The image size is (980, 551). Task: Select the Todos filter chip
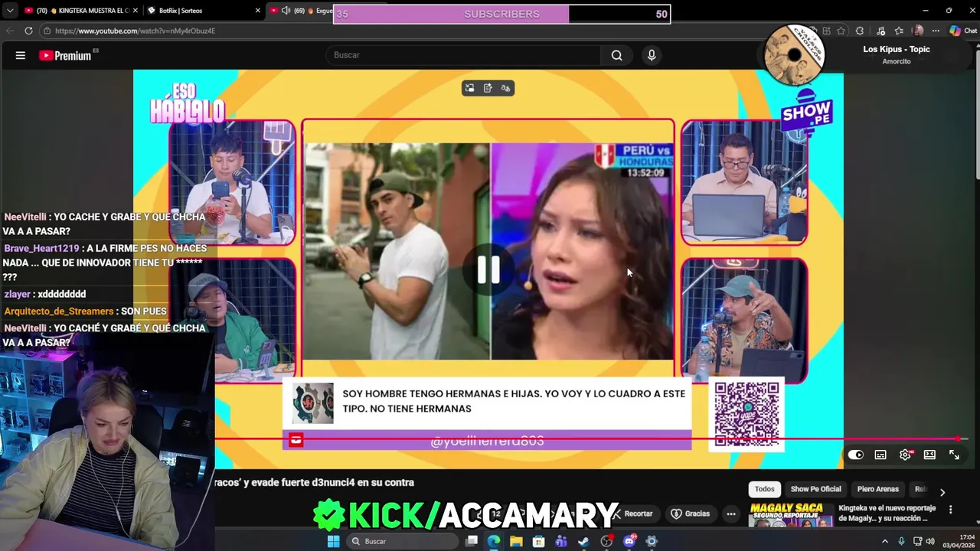pos(764,489)
